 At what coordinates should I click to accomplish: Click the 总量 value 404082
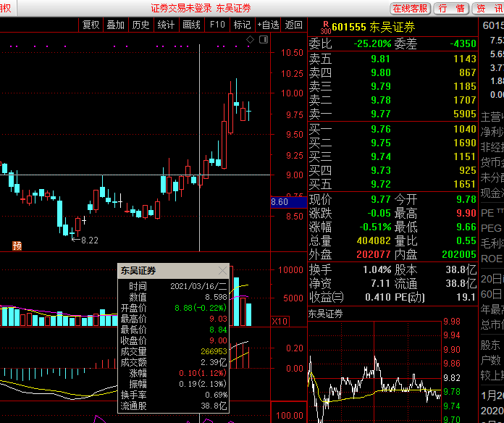point(374,240)
